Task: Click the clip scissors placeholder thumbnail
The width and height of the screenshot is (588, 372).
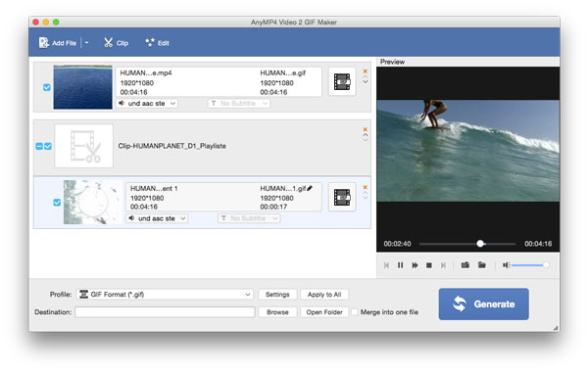Action: coord(83,146)
